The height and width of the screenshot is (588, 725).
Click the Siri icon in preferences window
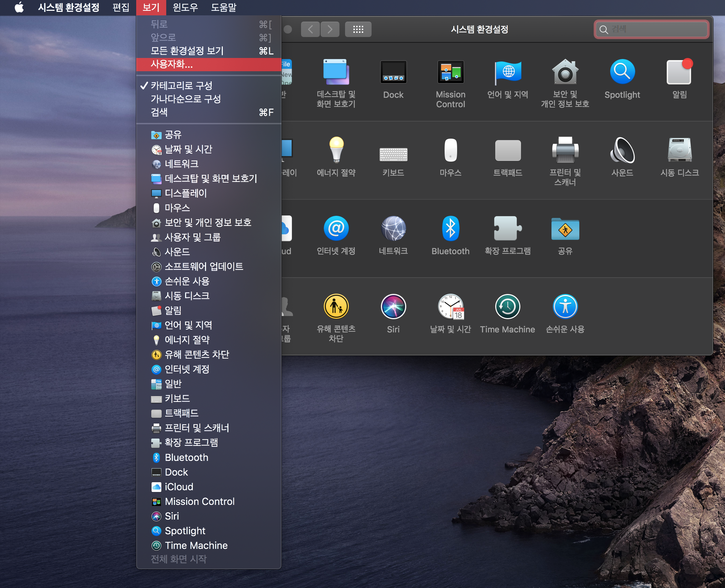[x=393, y=307]
